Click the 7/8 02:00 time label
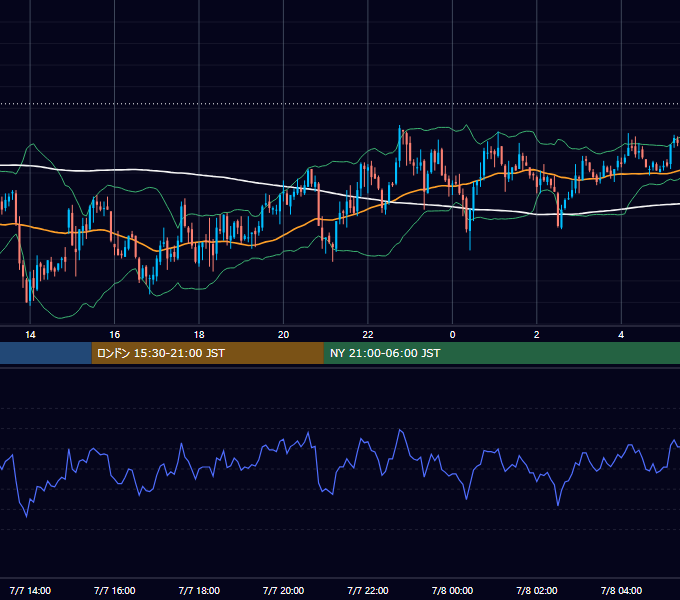The width and height of the screenshot is (680, 600). click(x=536, y=590)
